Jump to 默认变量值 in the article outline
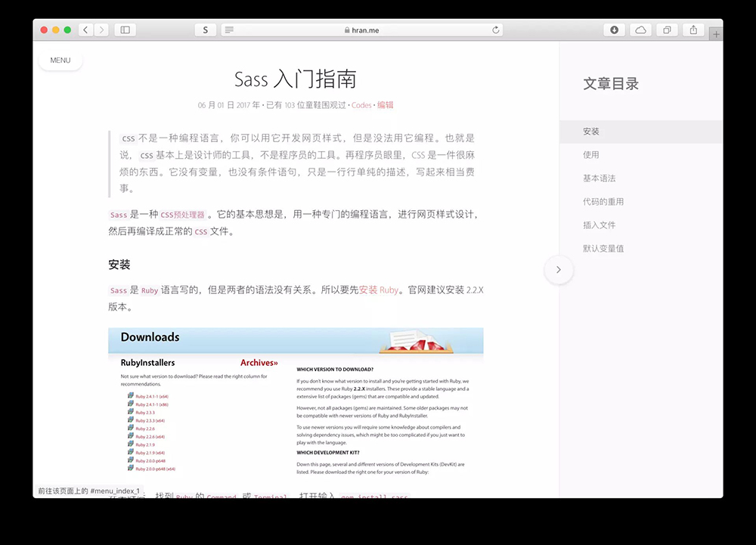 [605, 247]
